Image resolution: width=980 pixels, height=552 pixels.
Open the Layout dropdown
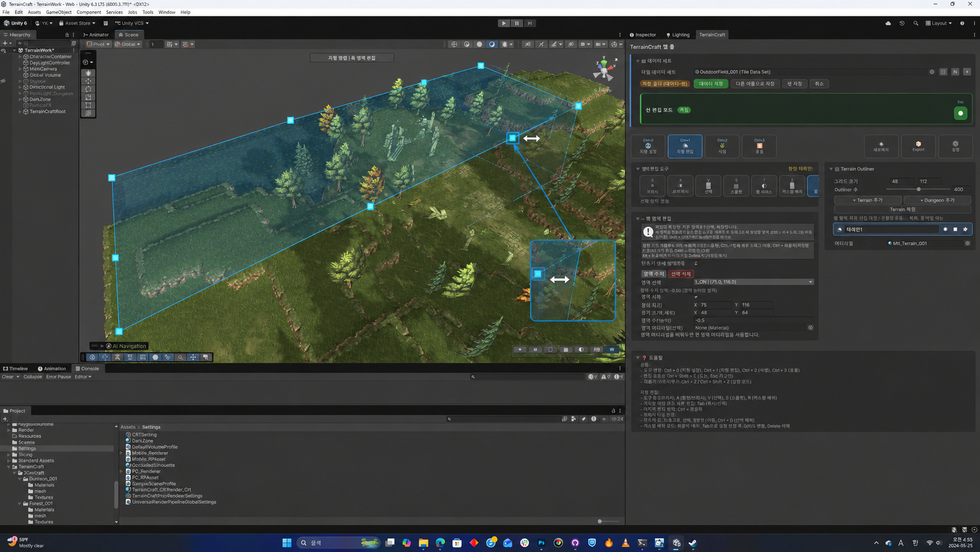pos(938,23)
